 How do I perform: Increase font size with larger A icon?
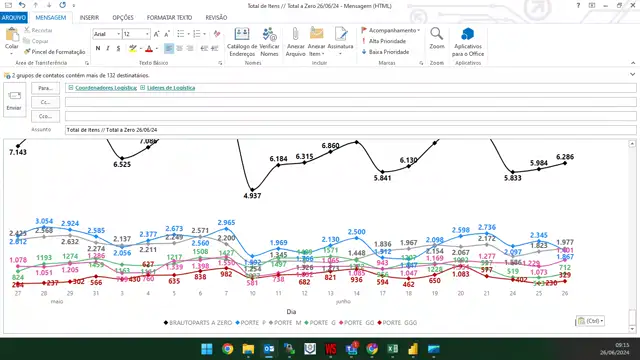point(156,34)
